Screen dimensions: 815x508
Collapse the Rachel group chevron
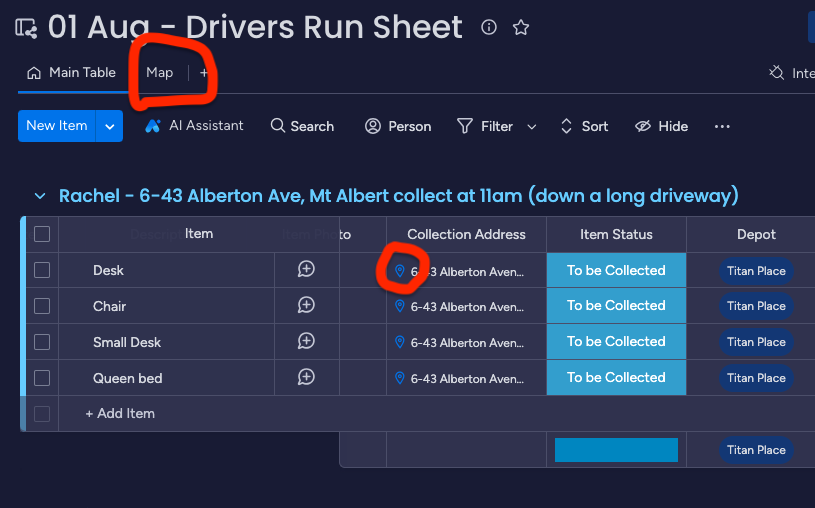(40, 196)
